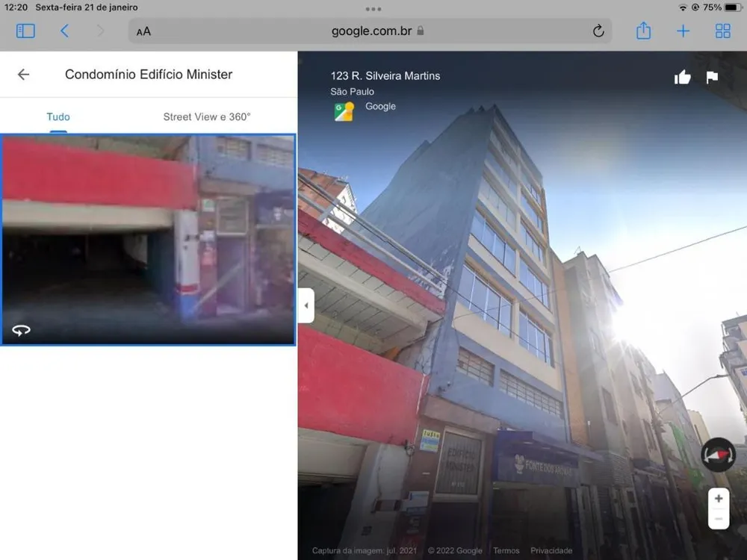Tap the orientation lock status icon
Image resolution: width=747 pixels, height=560 pixels.
pos(695,7)
